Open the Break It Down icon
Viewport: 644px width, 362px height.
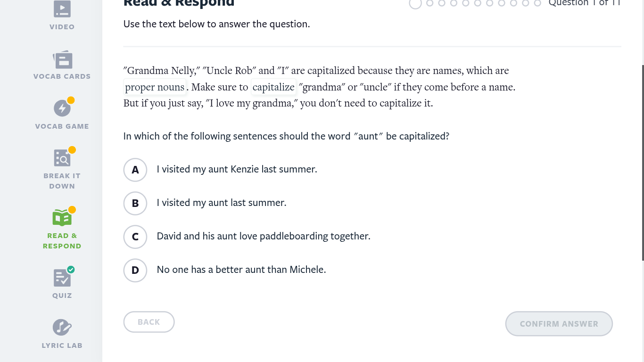(62, 158)
